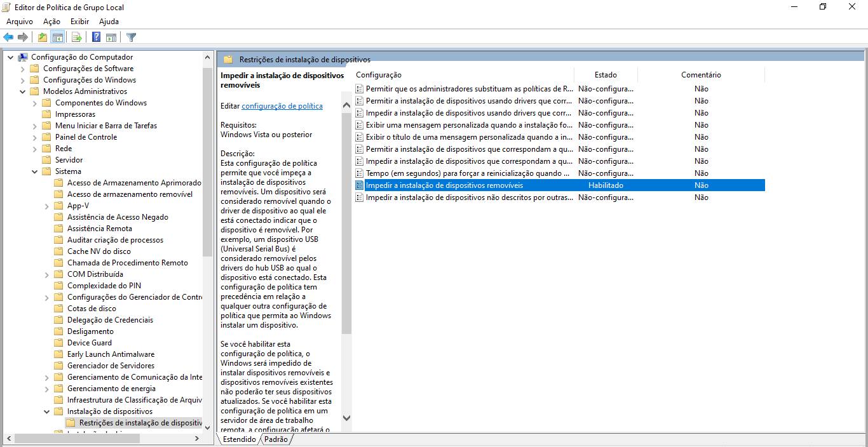Expand the App-V node
868x447 pixels.
pos(47,206)
